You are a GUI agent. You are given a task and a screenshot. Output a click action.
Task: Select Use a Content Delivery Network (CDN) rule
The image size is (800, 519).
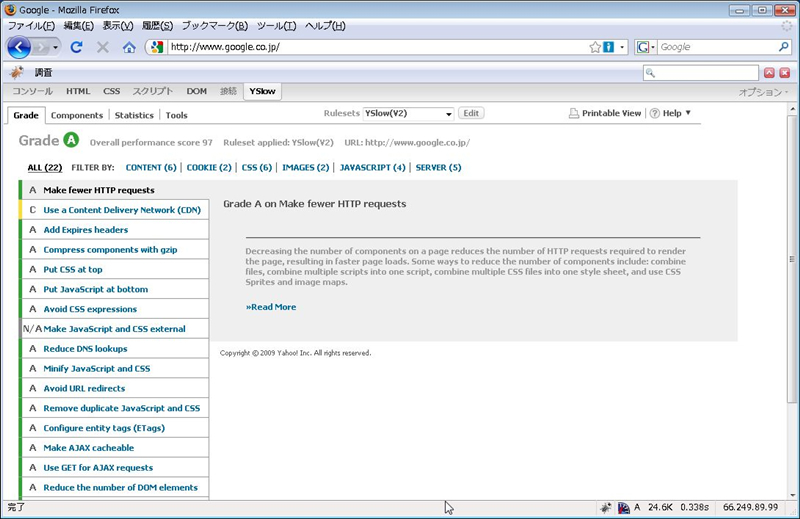(x=114, y=210)
